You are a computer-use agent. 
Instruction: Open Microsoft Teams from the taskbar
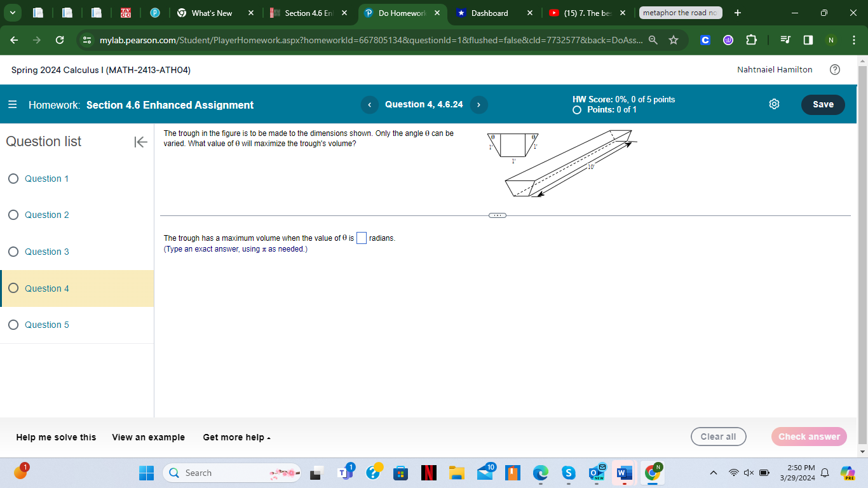click(x=346, y=473)
